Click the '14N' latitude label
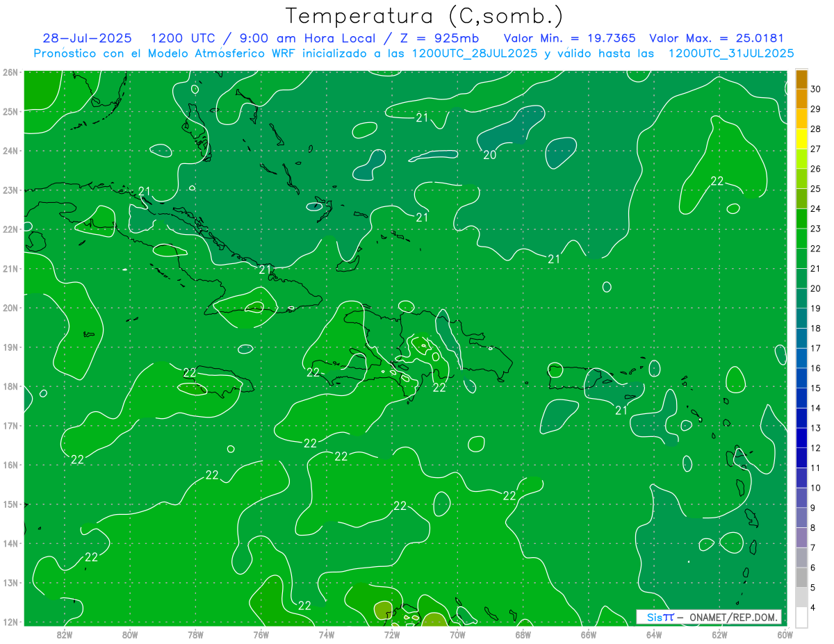Image resolution: width=834 pixels, height=644 pixels. pyautogui.click(x=10, y=543)
